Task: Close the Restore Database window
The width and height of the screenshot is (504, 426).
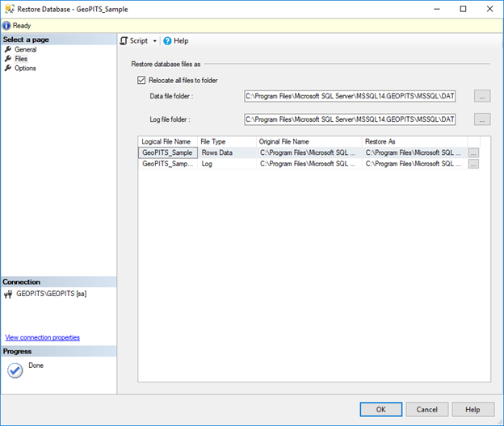Action: (x=489, y=9)
